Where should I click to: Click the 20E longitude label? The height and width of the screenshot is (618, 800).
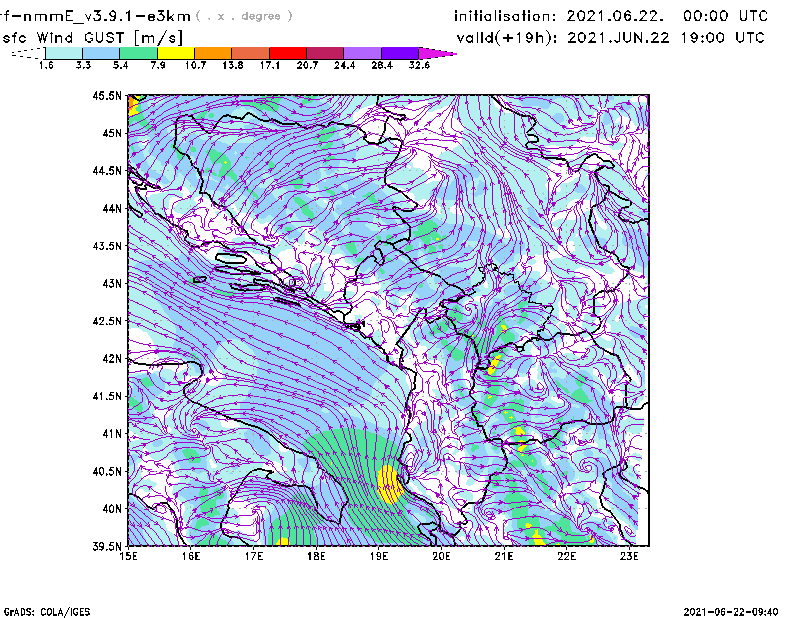click(441, 556)
